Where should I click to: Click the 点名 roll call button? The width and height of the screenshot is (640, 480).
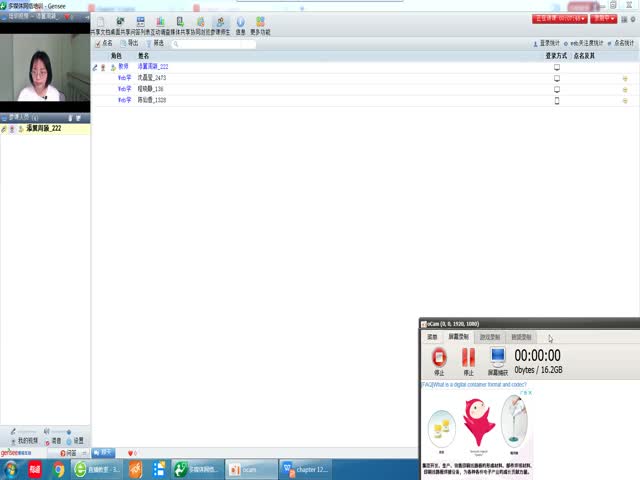click(x=104, y=43)
